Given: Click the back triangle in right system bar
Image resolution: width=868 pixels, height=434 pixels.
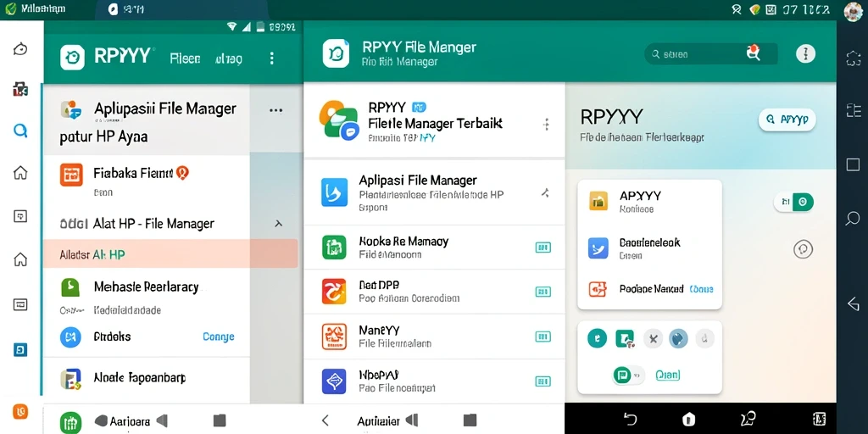Looking at the screenshot, I should coord(853,303).
